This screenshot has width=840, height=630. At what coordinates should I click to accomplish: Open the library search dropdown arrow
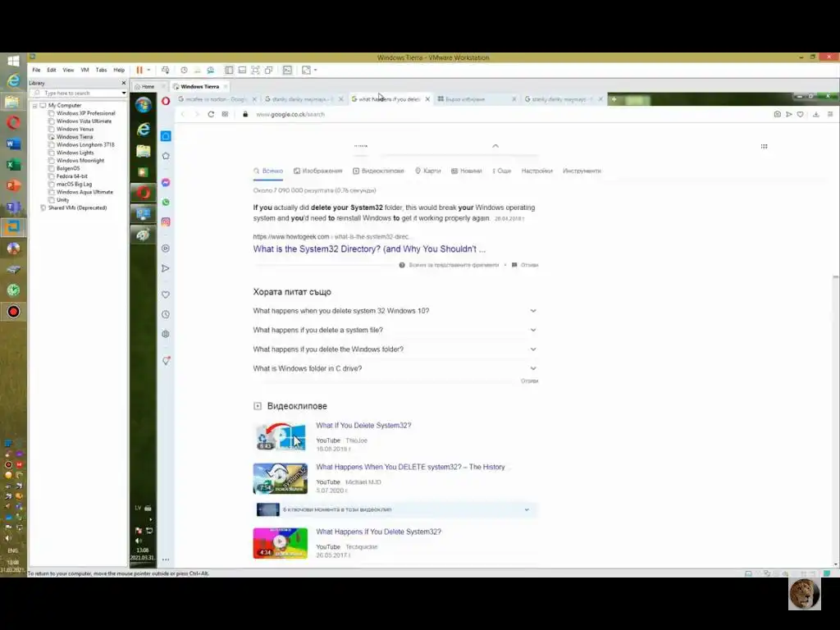point(124,94)
